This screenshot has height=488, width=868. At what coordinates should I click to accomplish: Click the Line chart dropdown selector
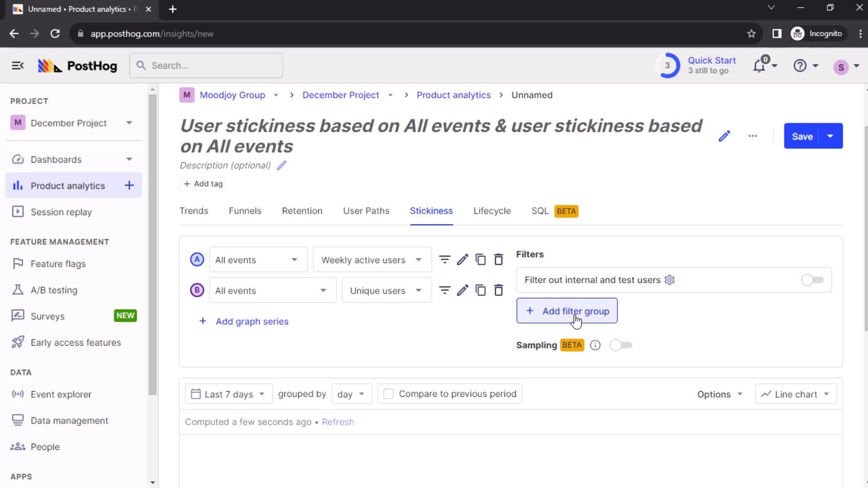(796, 394)
